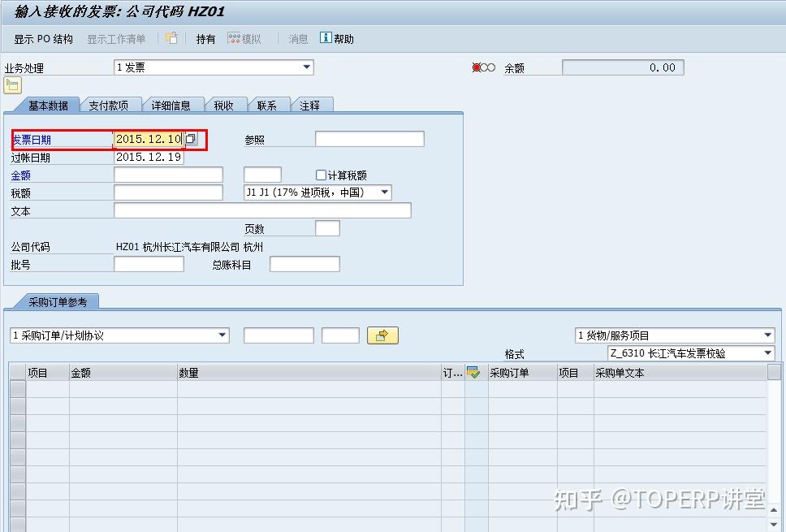The height and width of the screenshot is (532, 786).
Task: Click the 过帐日期 field
Action: click(149, 157)
